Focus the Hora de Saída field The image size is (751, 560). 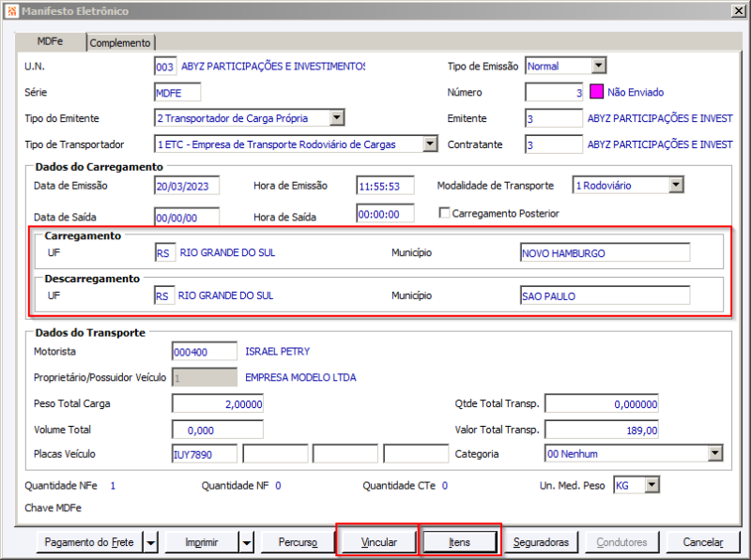pos(385,214)
